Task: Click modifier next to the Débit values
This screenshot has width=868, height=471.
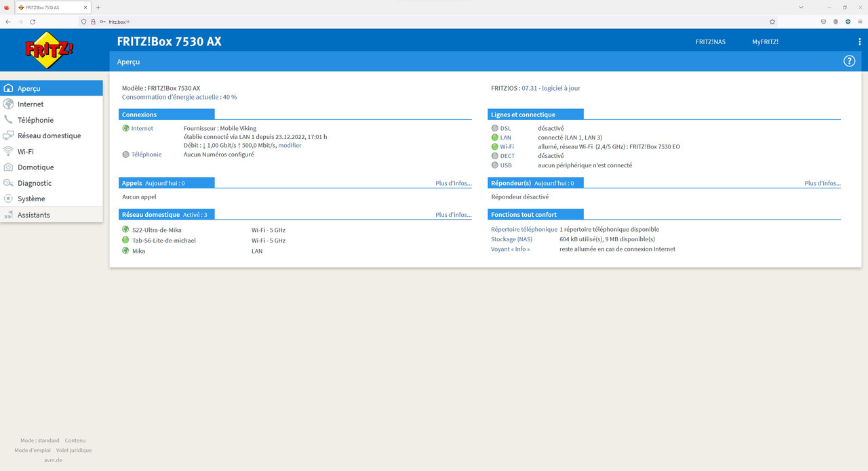Action: pos(290,145)
